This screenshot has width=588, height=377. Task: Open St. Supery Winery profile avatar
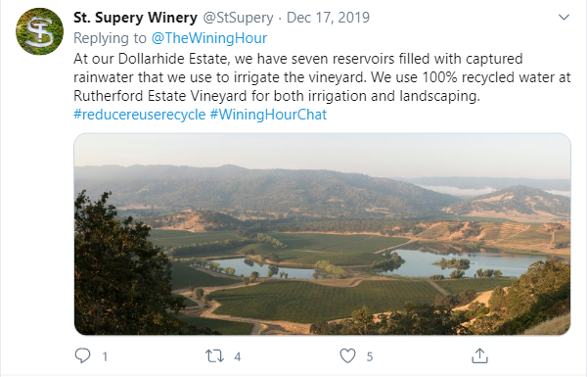coord(39,31)
